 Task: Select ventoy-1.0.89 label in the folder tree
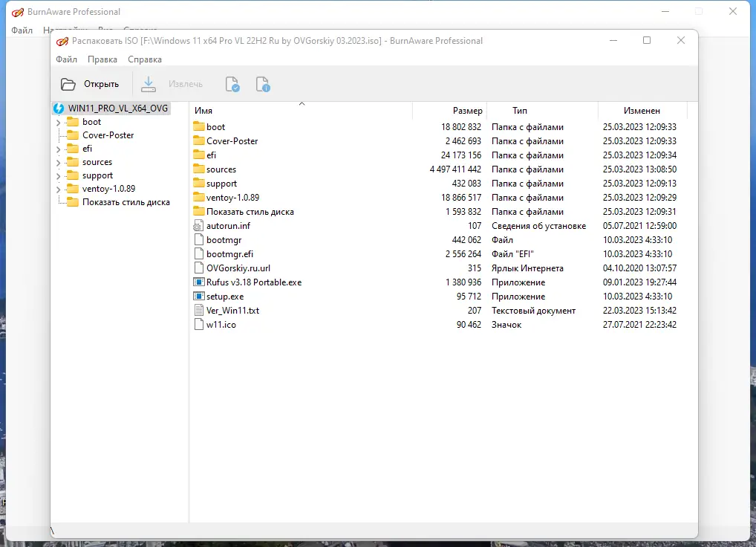pyautogui.click(x=109, y=189)
